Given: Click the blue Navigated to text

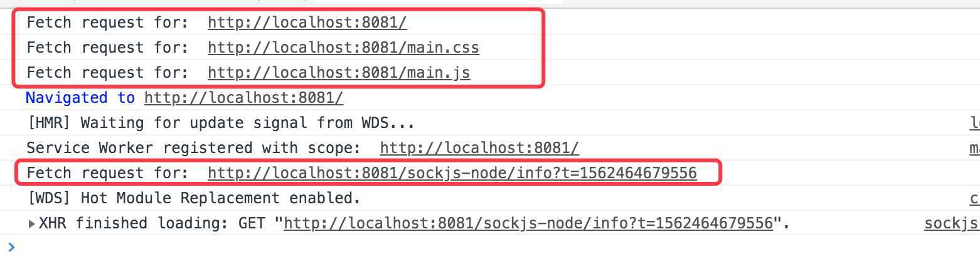Looking at the screenshot, I should click(x=80, y=98).
